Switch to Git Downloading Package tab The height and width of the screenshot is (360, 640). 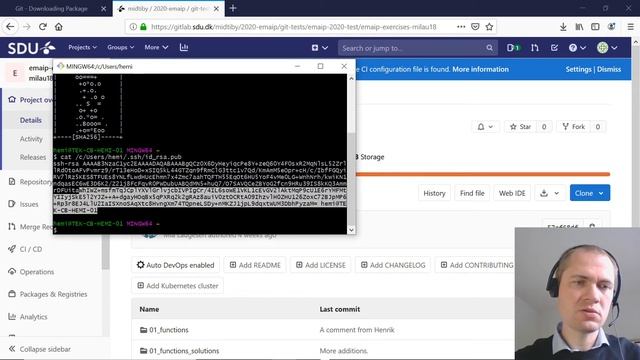tap(51, 9)
